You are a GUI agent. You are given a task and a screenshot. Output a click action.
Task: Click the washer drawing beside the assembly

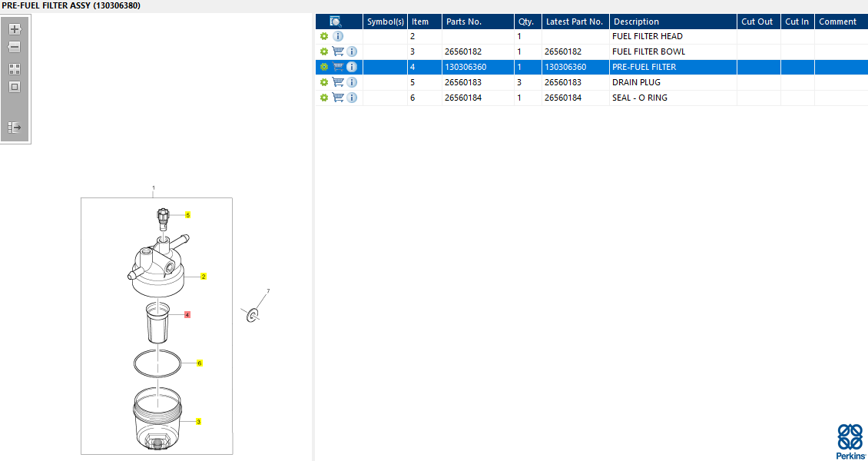(x=253, y=315)
